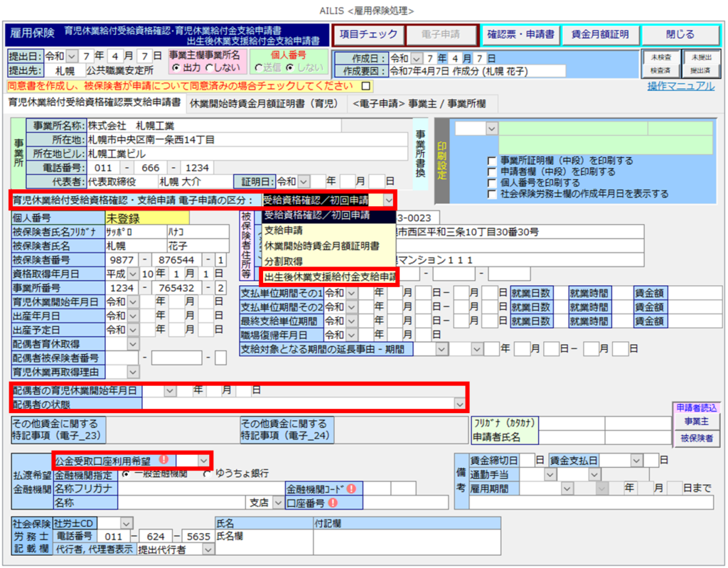Screen dimensions: 728x568
Task: Expand the 配偶者の状態 dropdown
Action: (x=459, y=404)
